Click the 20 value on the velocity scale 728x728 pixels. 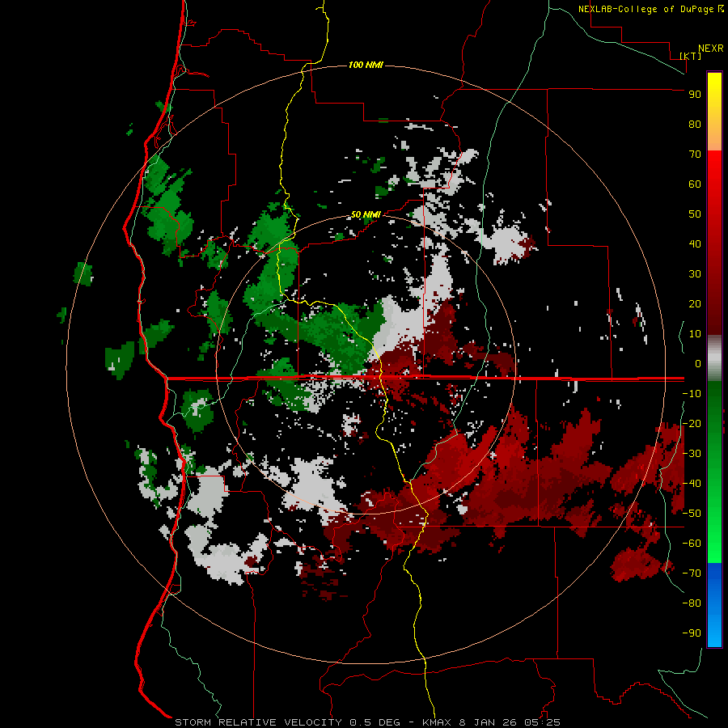695,304
